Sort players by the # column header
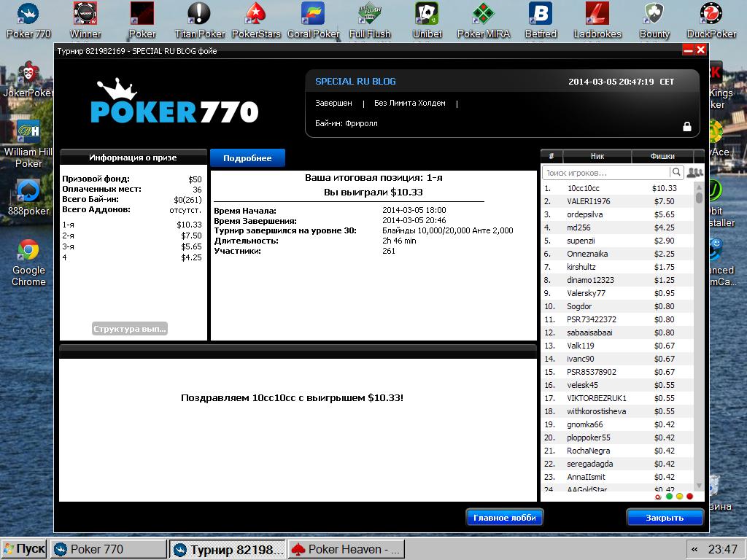 pos(551,156)
